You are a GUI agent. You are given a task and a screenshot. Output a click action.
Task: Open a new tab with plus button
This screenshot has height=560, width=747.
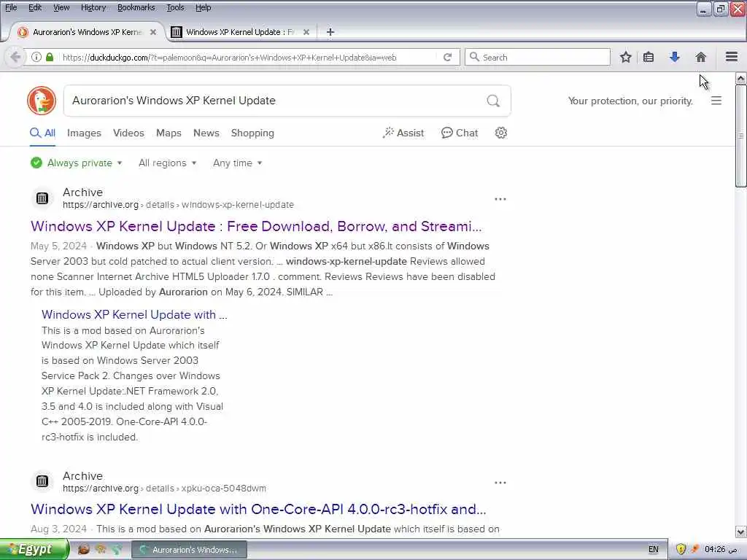[x=330, y=32]
